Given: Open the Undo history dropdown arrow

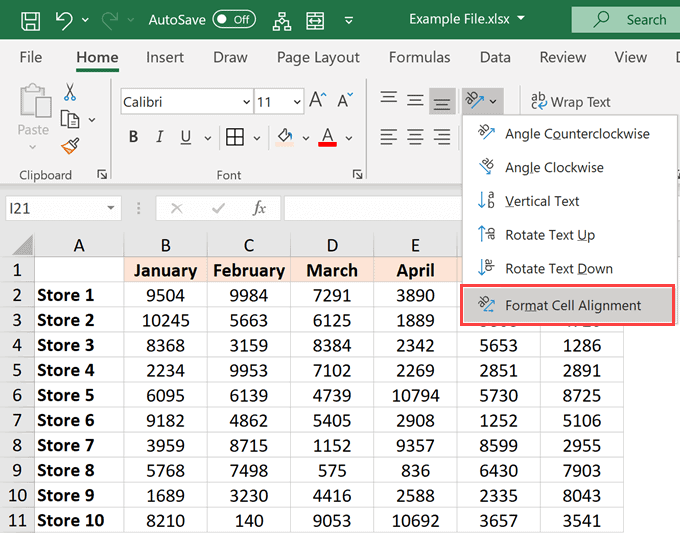Looking at the screenshot, I should (x=85, y=20).
